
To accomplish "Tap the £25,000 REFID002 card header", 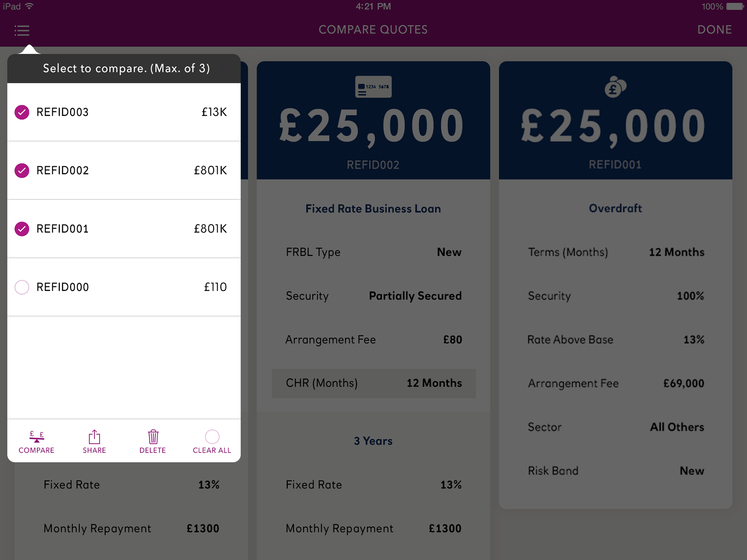I will click(373, 120).
